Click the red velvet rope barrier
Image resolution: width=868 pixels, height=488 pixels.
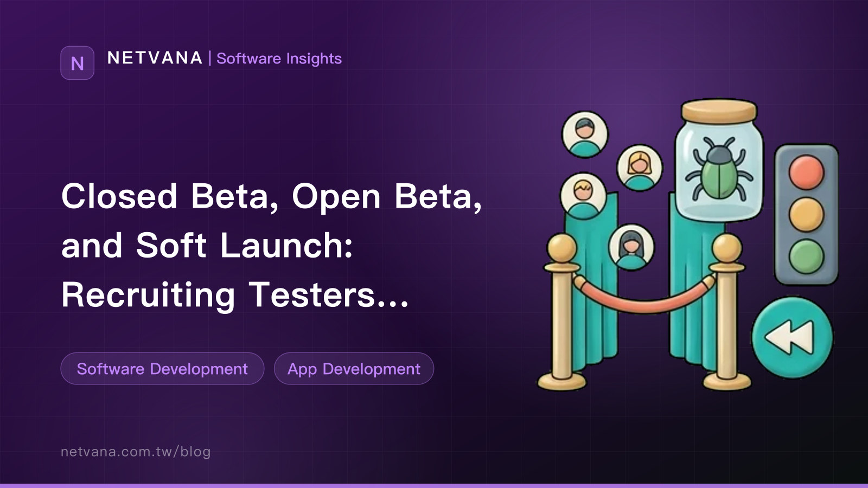pos(644,296)
